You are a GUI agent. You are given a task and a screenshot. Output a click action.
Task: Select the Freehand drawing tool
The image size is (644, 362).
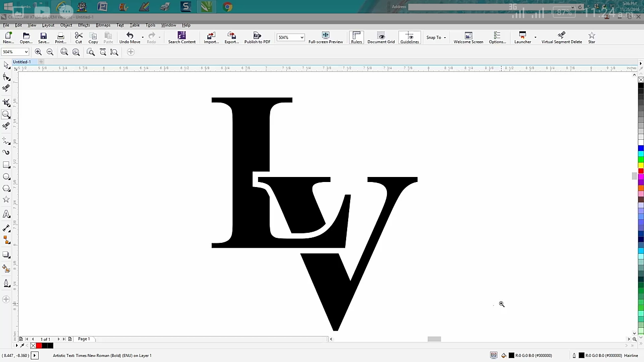pyautogui.click(x=6, y=141)
